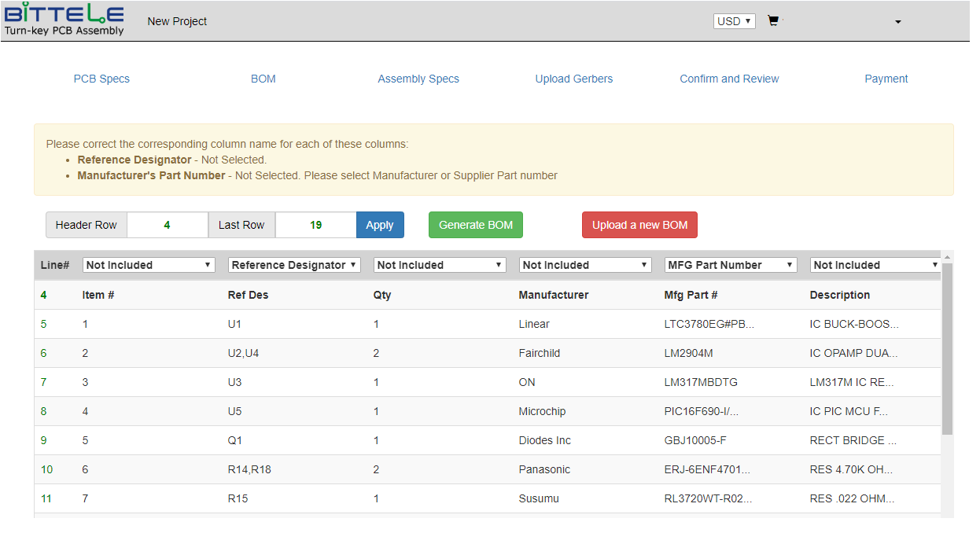Screen dimensions: 980x544
Task: Select the 'Manufacturer' header cell
Action: 554,295
